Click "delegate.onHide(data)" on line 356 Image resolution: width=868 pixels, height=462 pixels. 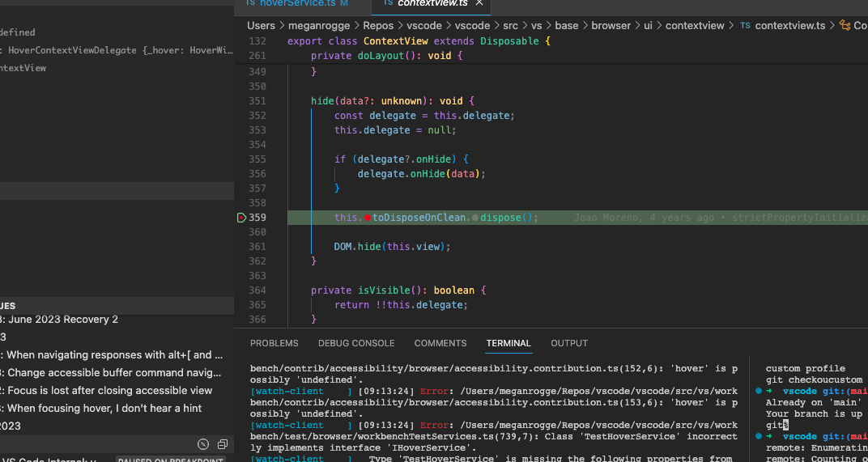coord(421,174)
